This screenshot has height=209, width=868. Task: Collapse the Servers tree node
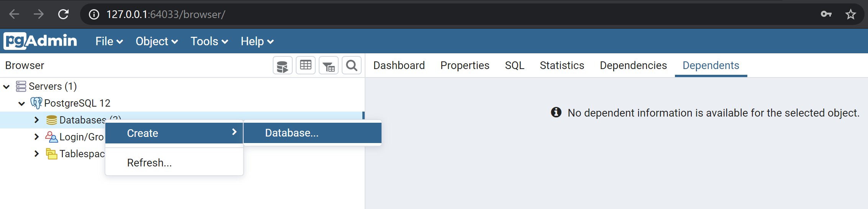coord(7,86)
